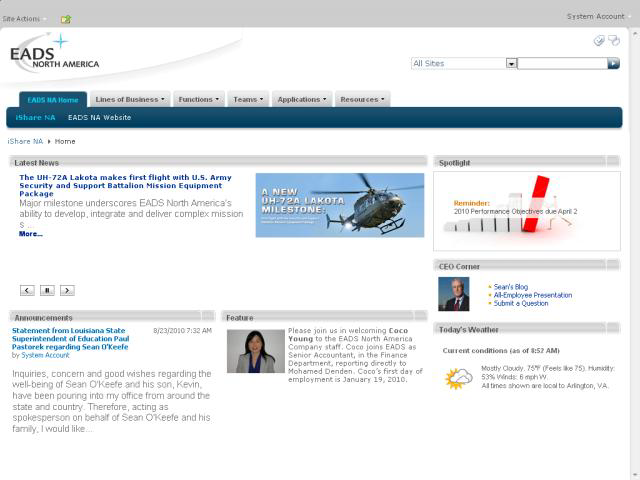Select the EADS NA Home tab

[x=53, y=100]
